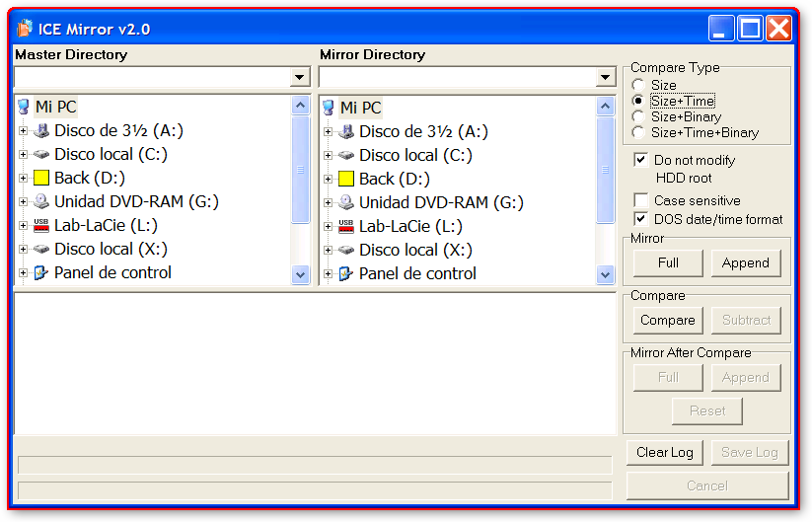
Task: Open the Master Directory path dropdown
Action: point(300,78)
